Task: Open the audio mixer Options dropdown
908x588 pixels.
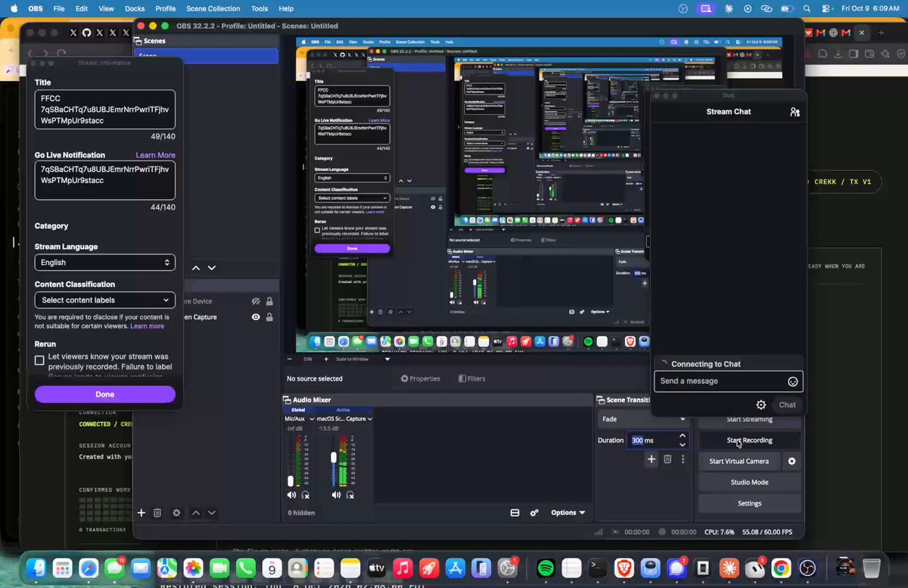Action: pyautogui.click(x=567, y=512)
